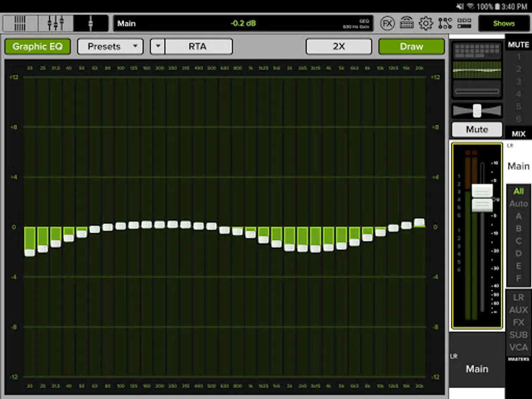Select mute group 3
This screenshot has height=399, width=532.
pyautogui.click(x=518, y=82)
